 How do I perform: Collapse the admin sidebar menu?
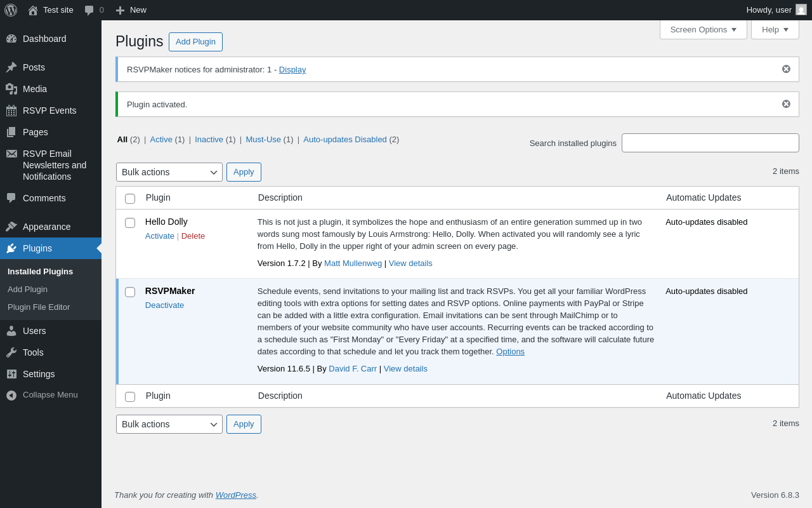[x=51, y=395]
